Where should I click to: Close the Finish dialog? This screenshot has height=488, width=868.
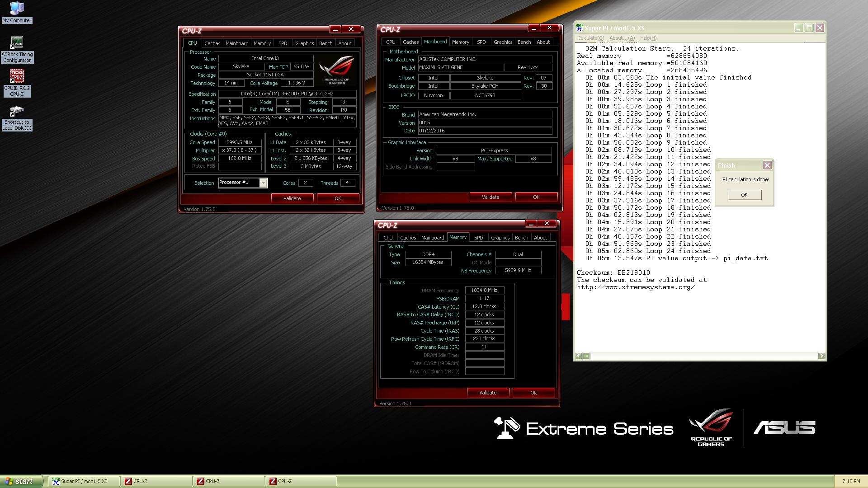coord(767,165)
